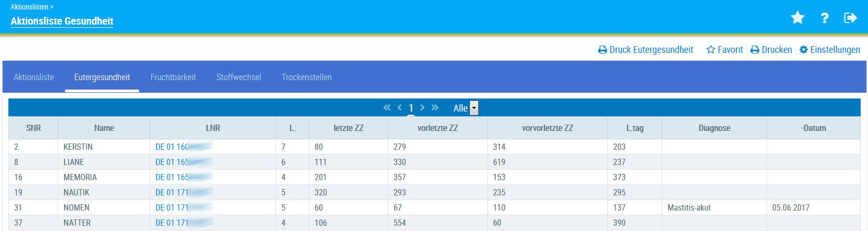Switch to the Aktionsliste tab
This screenshot has height=231, width=868.
coord(34,77)
